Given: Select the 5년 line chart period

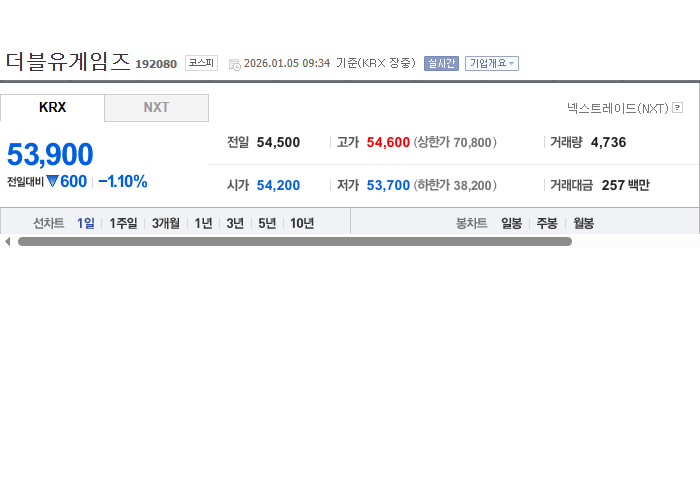Looking at the screenshot, I should [267, 223].
